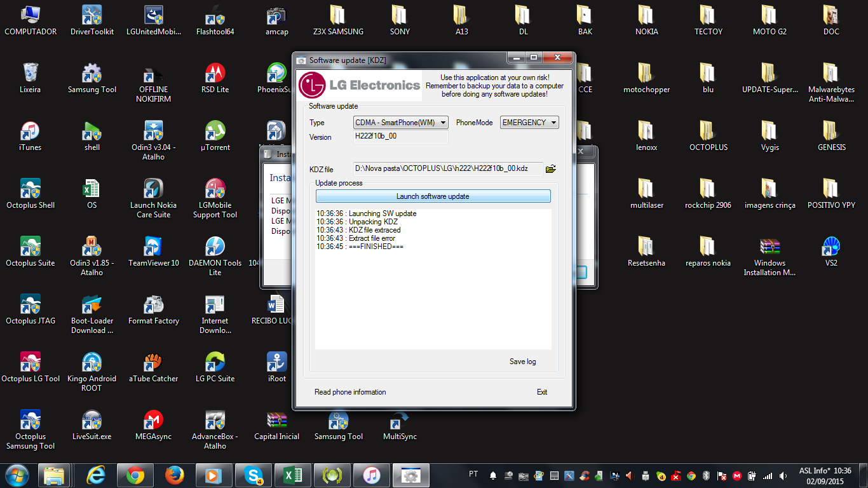Open the Resetsenha folder
This screenshot has height=488, width=868.
(x=646, y=252)
